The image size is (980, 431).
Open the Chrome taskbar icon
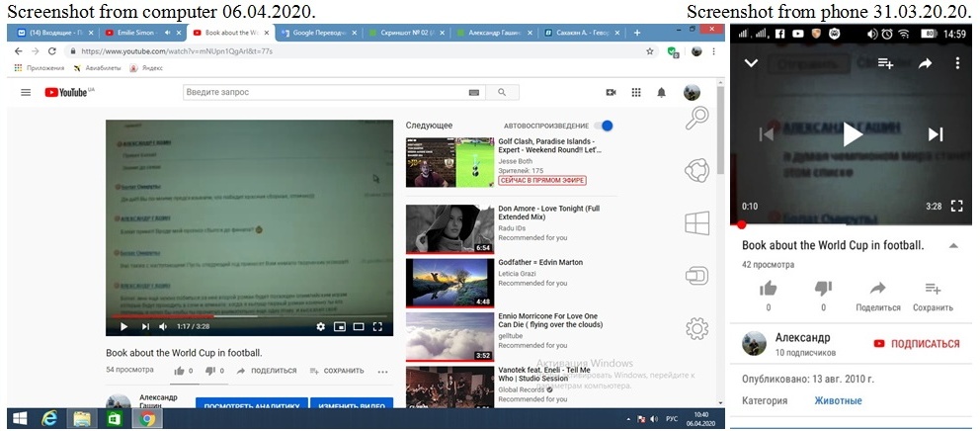pos(147,418)
